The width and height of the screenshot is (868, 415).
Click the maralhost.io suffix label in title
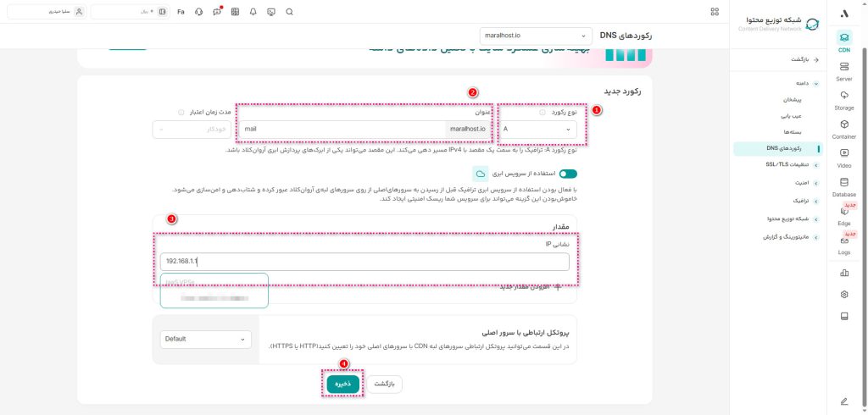click(x=468, y=130)
